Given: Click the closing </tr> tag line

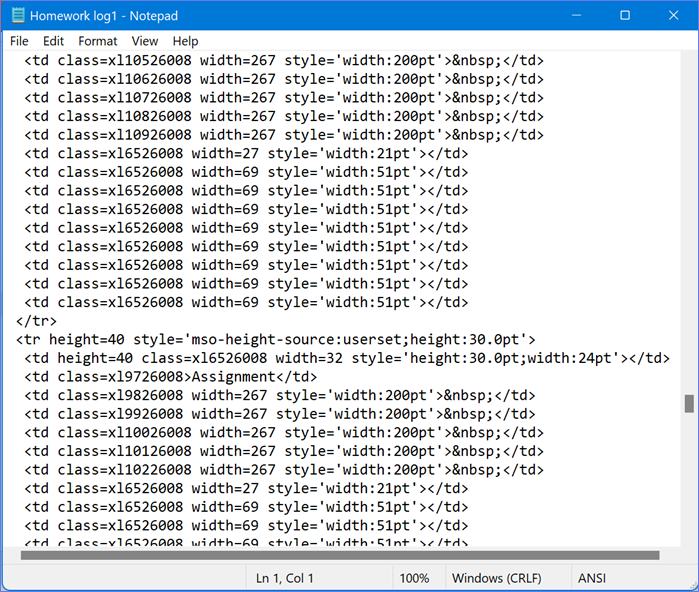Looking at the screenshot, I should (36, 321).
